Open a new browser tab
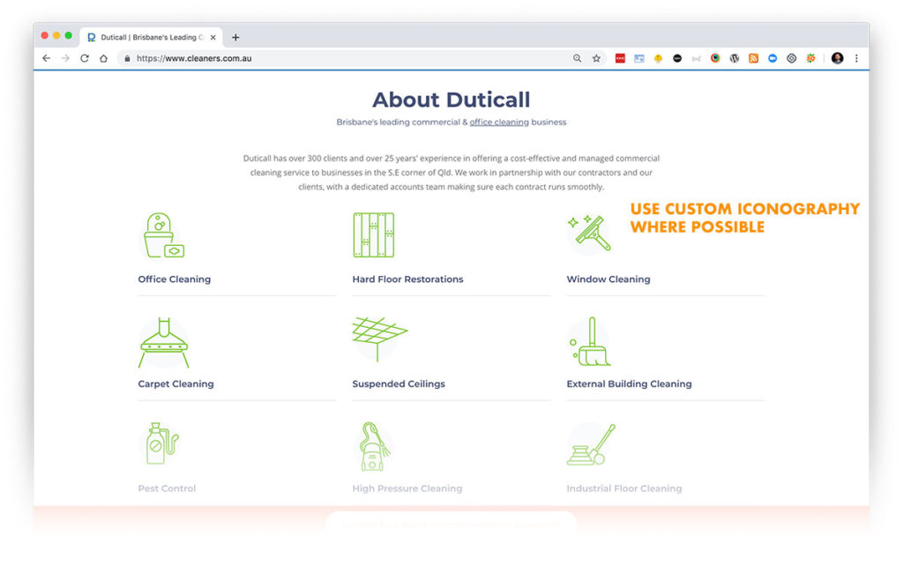 [x=235, y=37]
